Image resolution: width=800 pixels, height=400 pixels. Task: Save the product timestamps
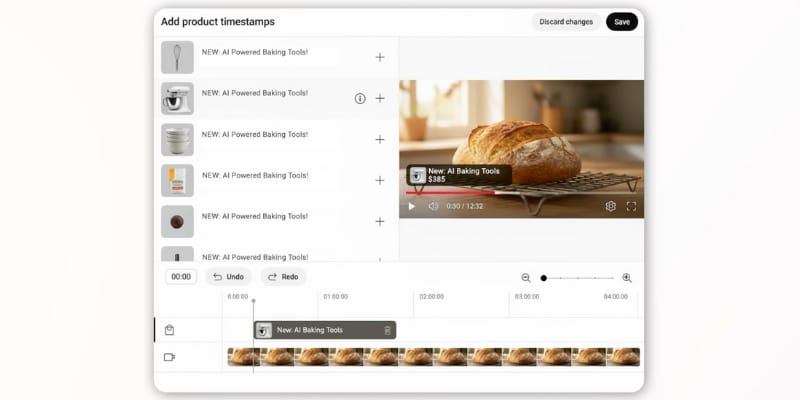coord(622,22)
